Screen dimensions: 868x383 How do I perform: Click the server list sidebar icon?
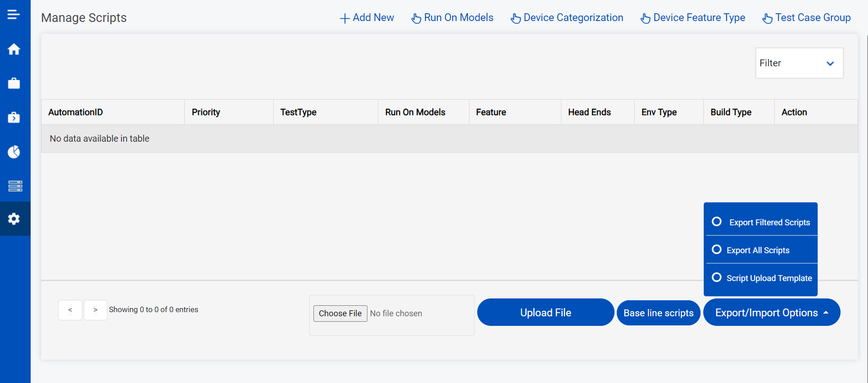pyautogui.click(x=15, y=186)
